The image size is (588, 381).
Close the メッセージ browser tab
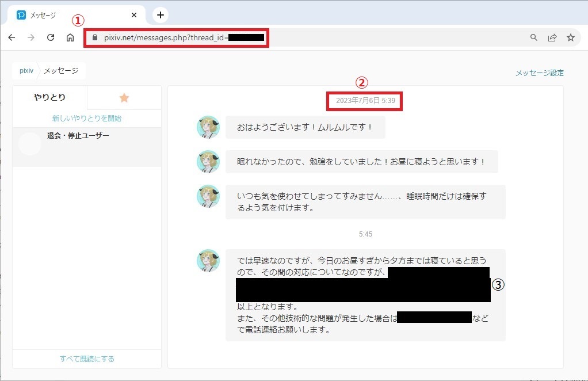tap(134, 15)
